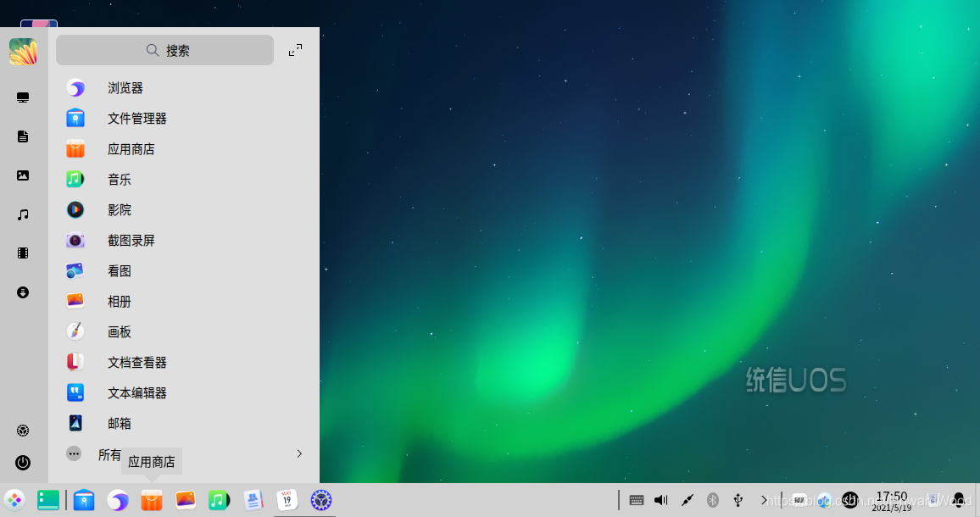Open 看图 image viewer

click(x=184, y=271)
